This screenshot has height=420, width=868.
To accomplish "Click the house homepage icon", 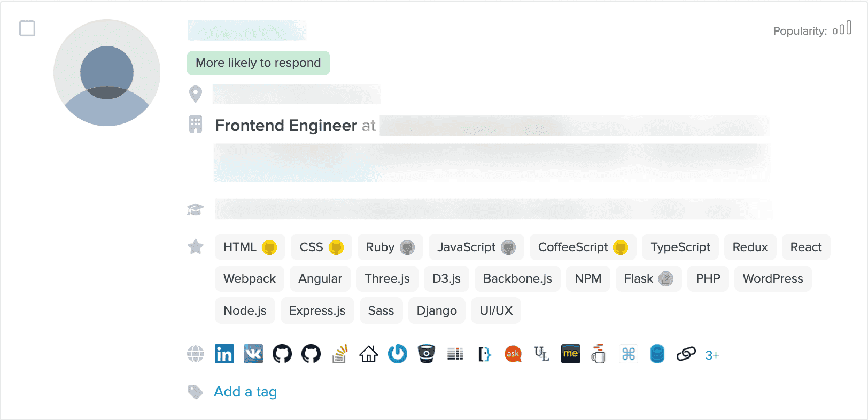I will 369,354.
